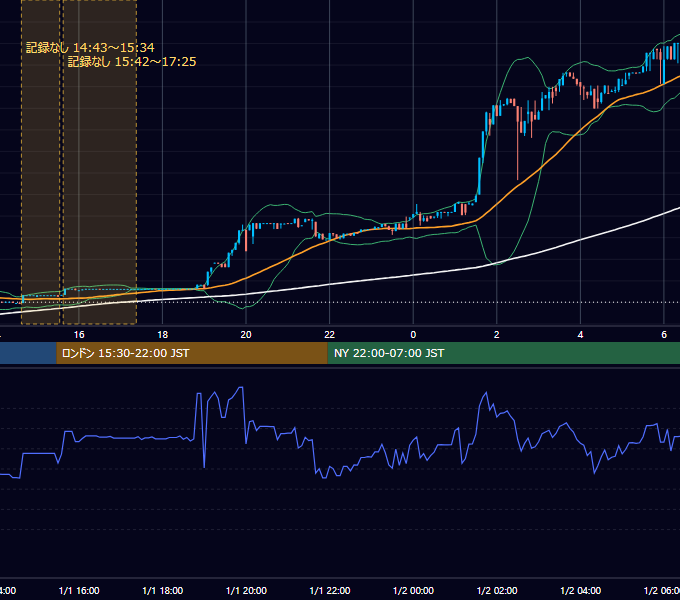The width and height of the screenshot is (680, 600).
Task: Click the NY 22:00-07:00 JST session bar
Action: coord(503,353)
